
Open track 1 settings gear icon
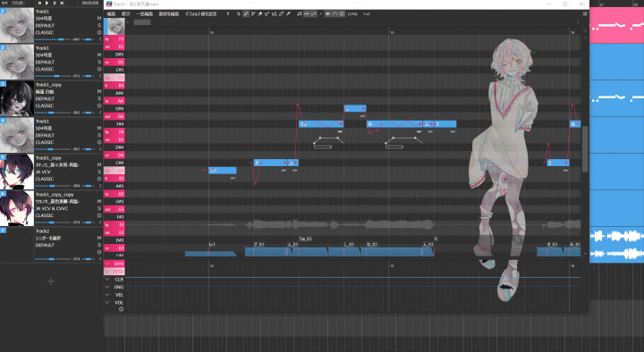[x=99, y=32]
